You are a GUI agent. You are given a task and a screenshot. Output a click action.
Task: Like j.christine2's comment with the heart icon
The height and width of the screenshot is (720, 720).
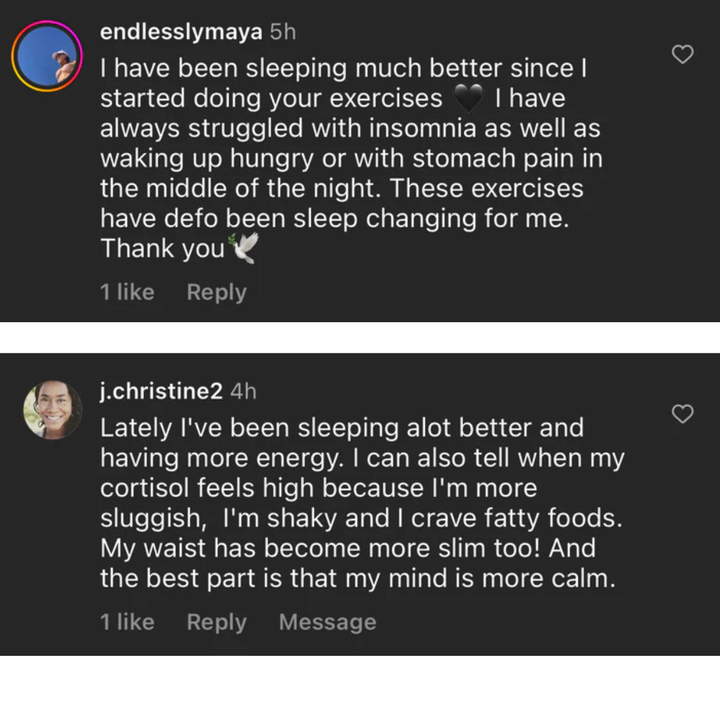(682, 414)
